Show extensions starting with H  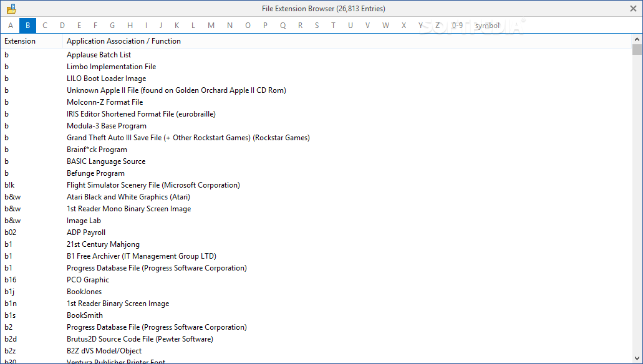coord(130,26)
